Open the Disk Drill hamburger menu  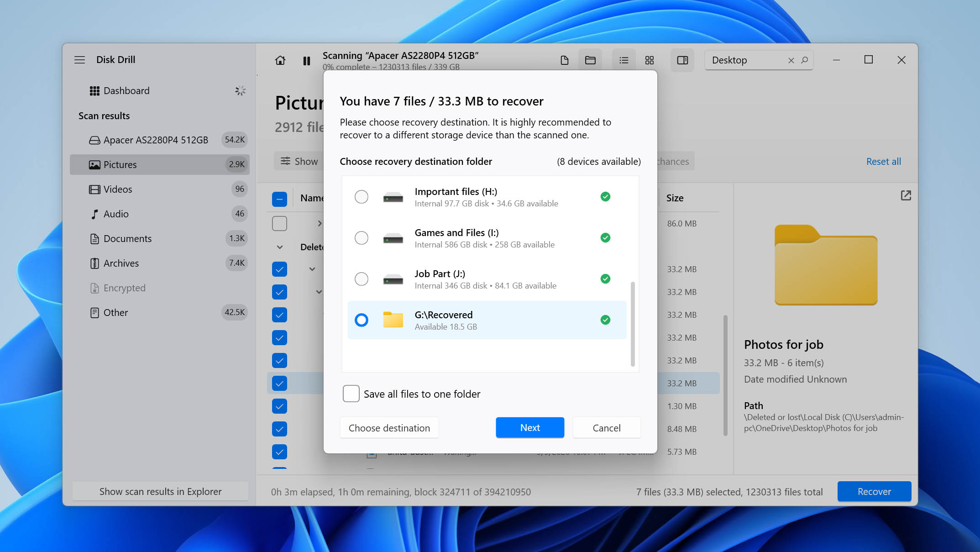pyautogui.click(x=79, y=60)
